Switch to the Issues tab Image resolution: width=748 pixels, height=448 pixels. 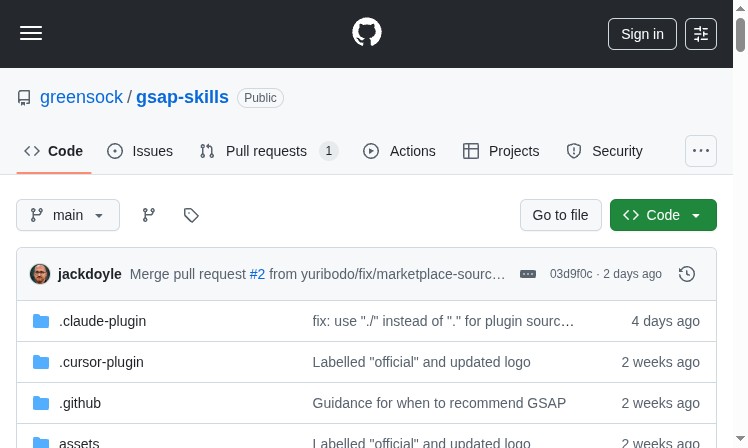click(x=140, y=151)
